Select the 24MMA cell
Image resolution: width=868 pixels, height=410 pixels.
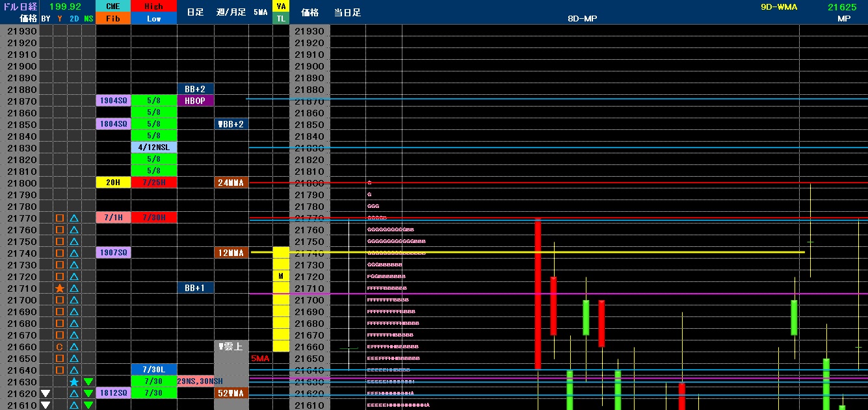tap(231, 183)
